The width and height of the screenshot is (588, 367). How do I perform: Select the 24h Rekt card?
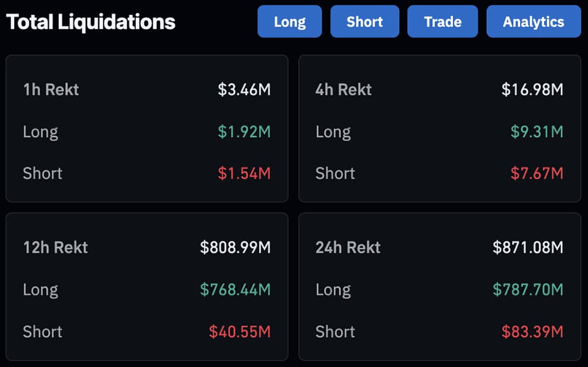click(x=441, y=285)
